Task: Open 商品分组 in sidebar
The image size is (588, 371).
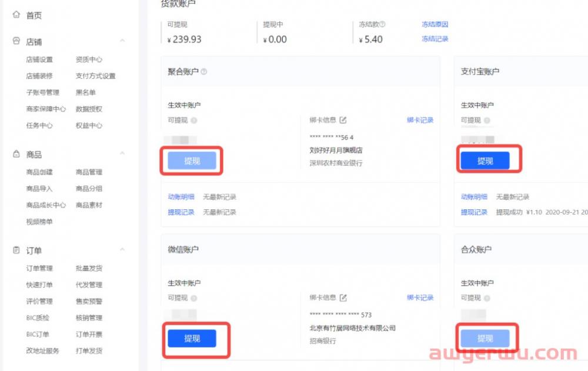Action: 89,189
